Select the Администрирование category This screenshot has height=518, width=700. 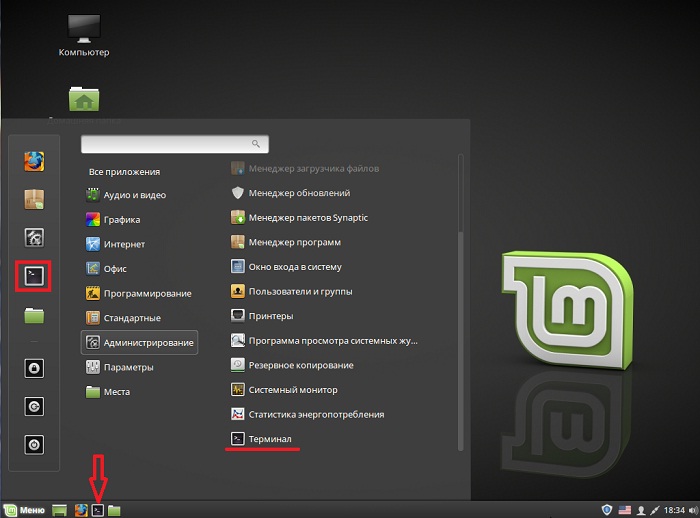click(139, 343)
